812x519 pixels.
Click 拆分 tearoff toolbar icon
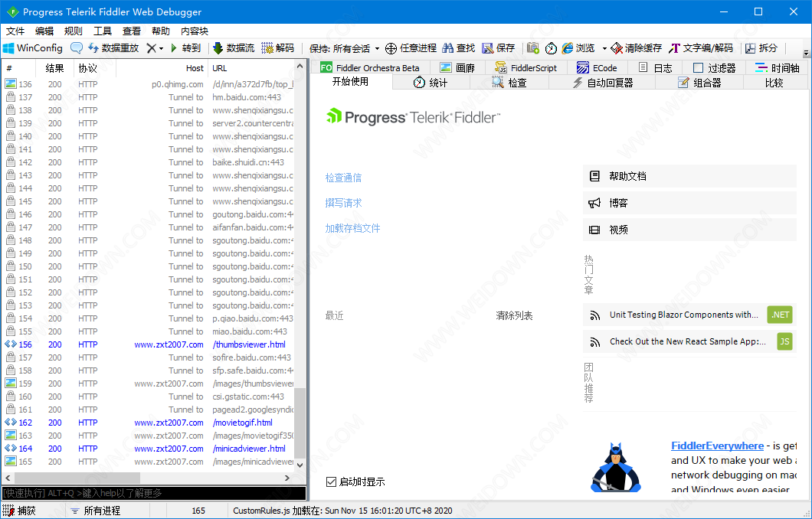click(x=761, y=48)
